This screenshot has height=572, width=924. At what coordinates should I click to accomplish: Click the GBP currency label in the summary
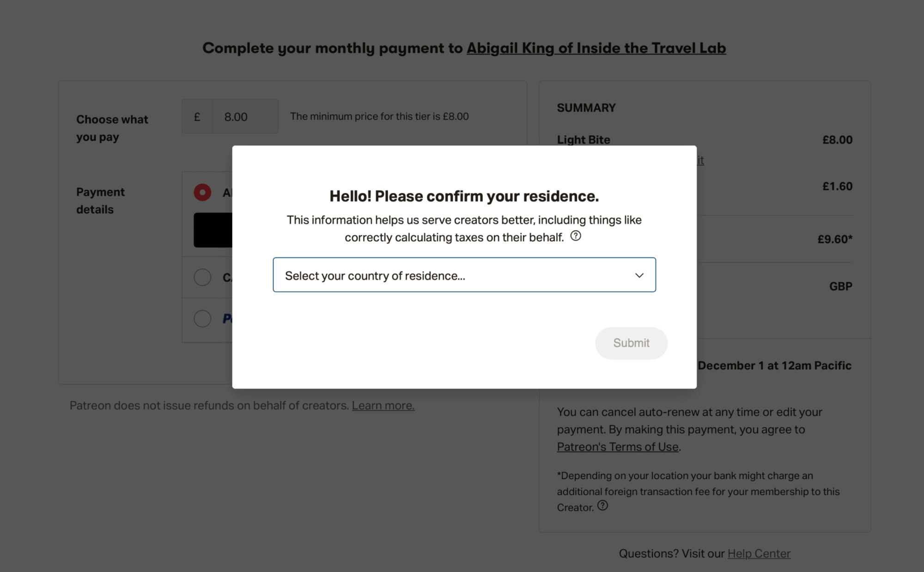tap(840, 286)
